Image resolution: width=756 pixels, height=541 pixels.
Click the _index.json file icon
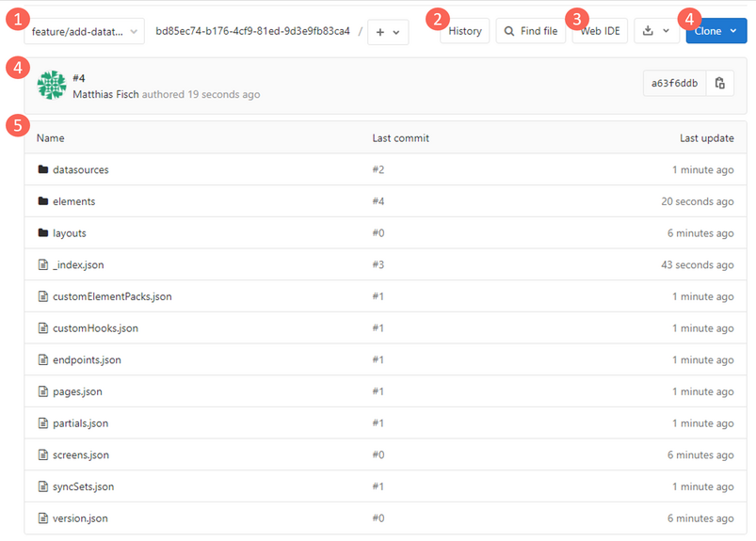pos(43,264)
